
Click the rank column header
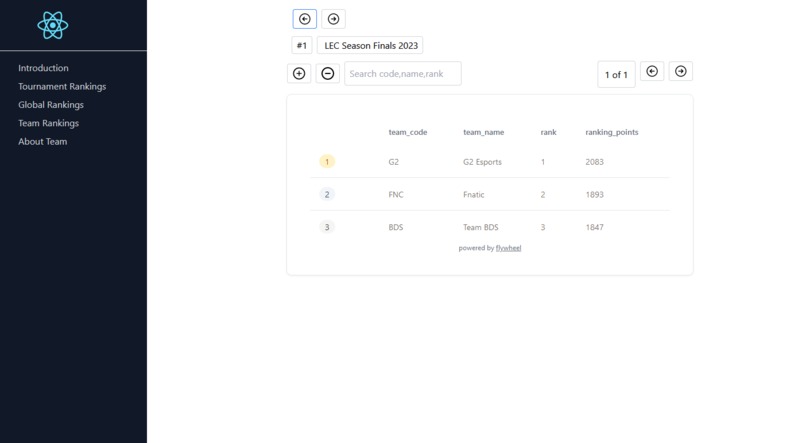[548, 132]
